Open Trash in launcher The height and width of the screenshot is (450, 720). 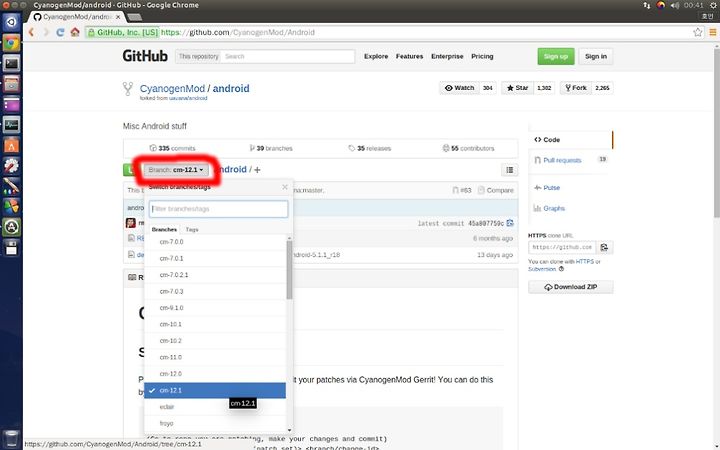11,439
